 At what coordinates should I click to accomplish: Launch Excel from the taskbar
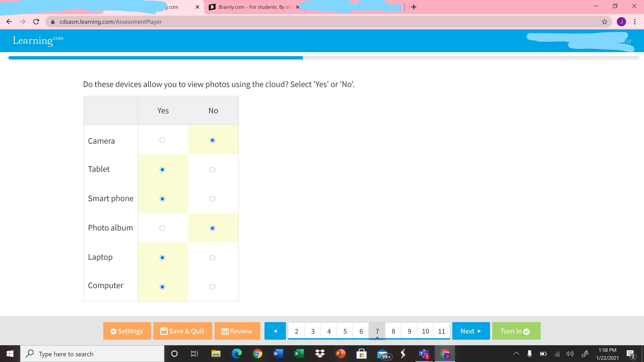pos(299,354)
